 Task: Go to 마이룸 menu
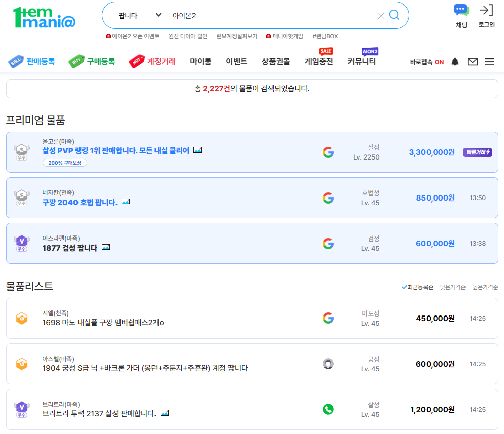[x=201, y=61]
